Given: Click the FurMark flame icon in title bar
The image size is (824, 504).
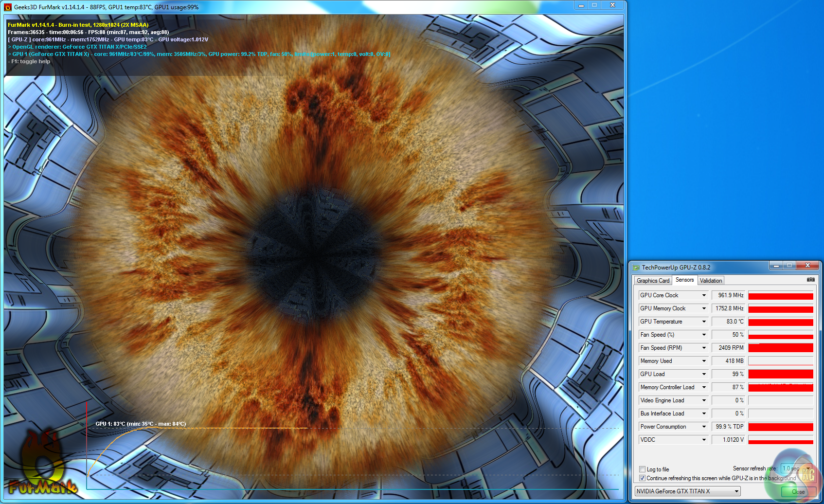Looking at the screenshot, I should coord(8,7).
